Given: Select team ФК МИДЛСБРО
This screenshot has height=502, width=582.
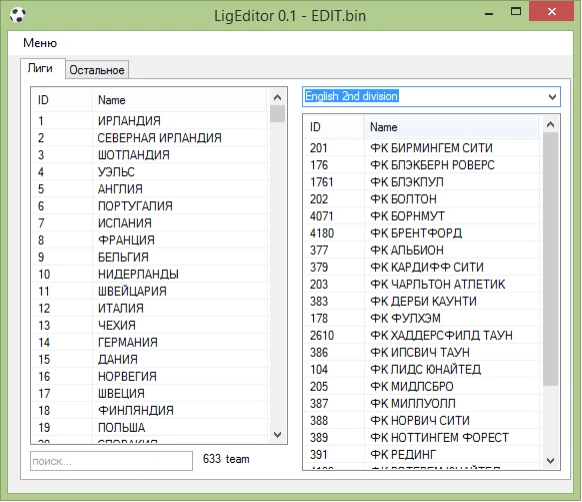Looking at the screenshot, I should coord(422,387).
